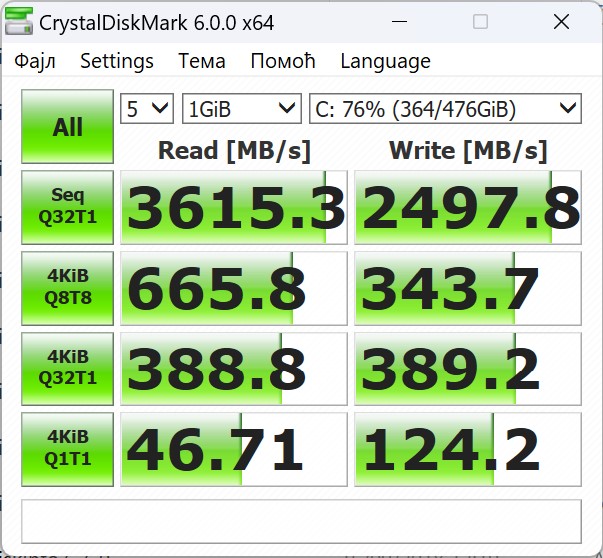Open the Language menu

point(385,61)
